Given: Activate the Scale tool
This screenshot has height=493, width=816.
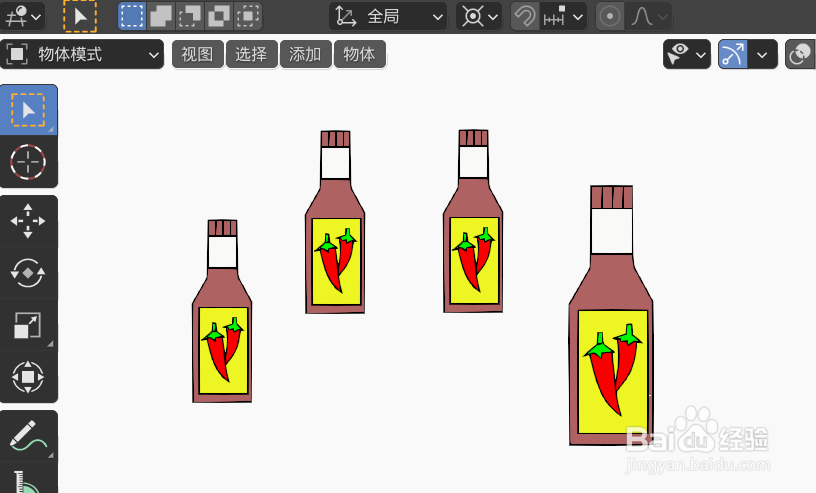Looking at the screenshot, I should pyautogui.click(x=29, y=324).
